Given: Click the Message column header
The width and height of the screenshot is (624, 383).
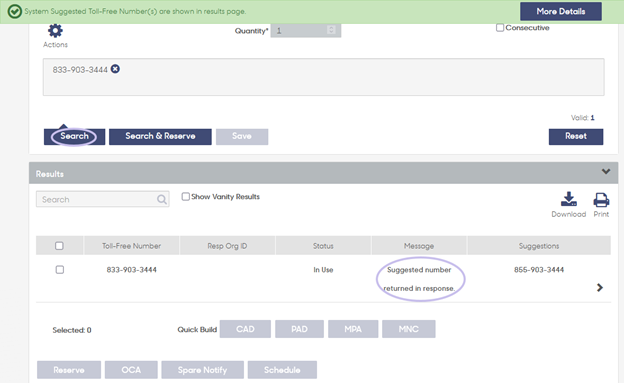Looking at the screenshot, I should (x=419, y=246).
